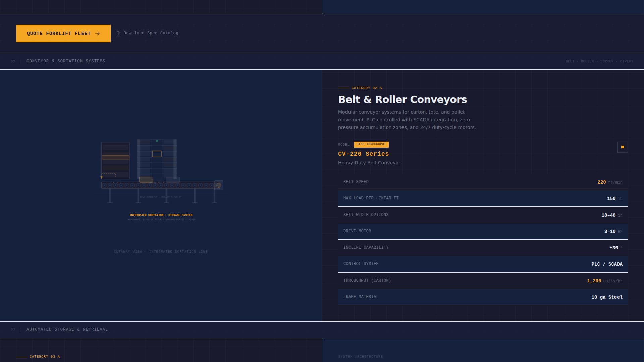Select the ROLLER item in the navigation strip
Screen dimensions: 644x362
click(x=587, y=61)
